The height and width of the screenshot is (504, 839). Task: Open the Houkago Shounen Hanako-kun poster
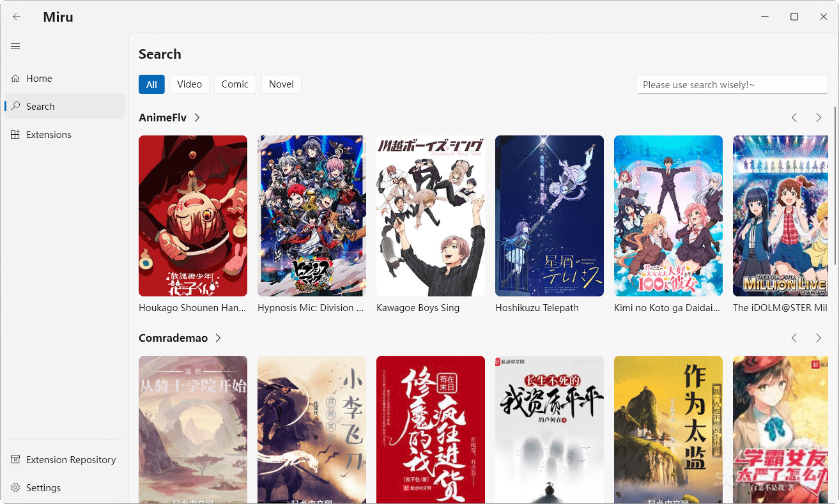(193, 216)
